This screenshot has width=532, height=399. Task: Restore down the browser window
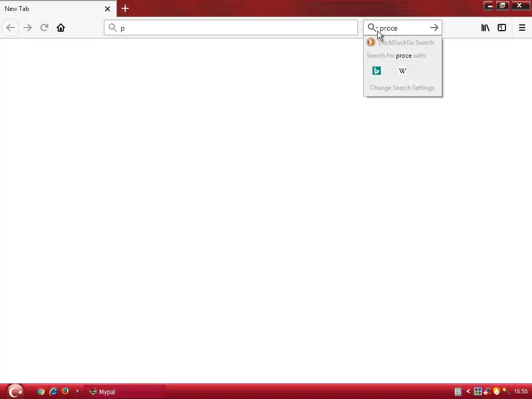click(502, 5)
